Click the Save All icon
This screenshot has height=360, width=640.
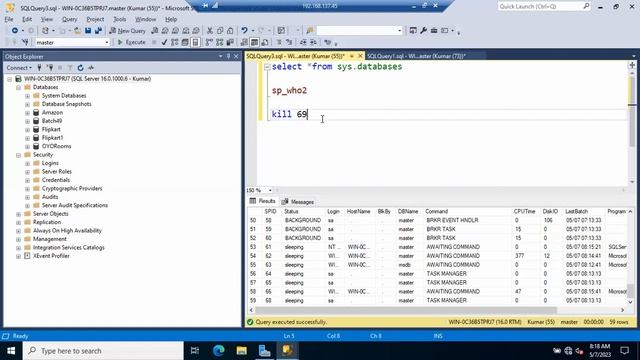tap(98, 31)
